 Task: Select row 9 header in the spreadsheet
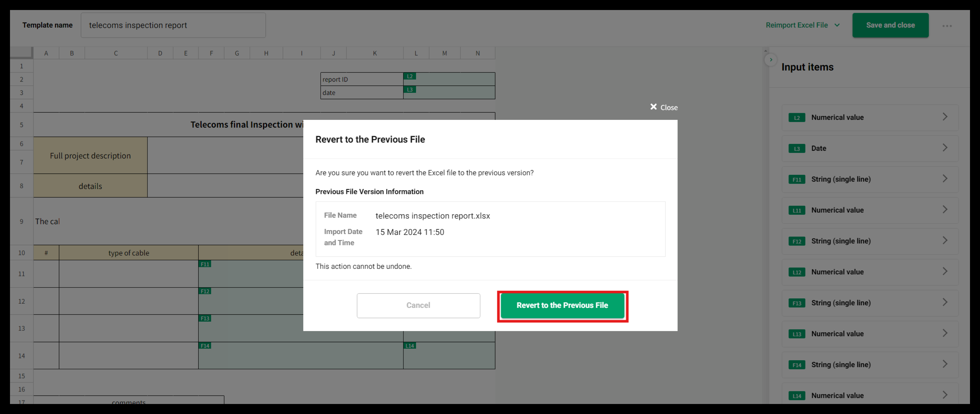(x=21, y=221)
